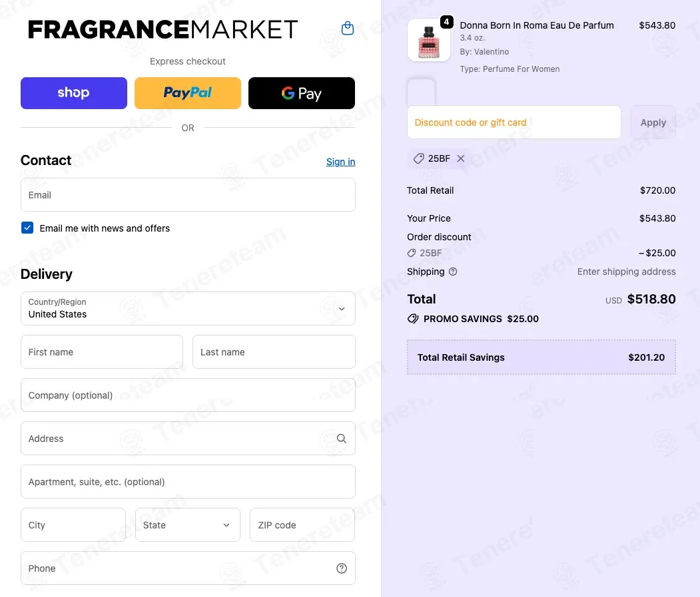Click the FragranceMarket logo
The height and width of the screenshot is (597, 700).
[x=163, y=29]
